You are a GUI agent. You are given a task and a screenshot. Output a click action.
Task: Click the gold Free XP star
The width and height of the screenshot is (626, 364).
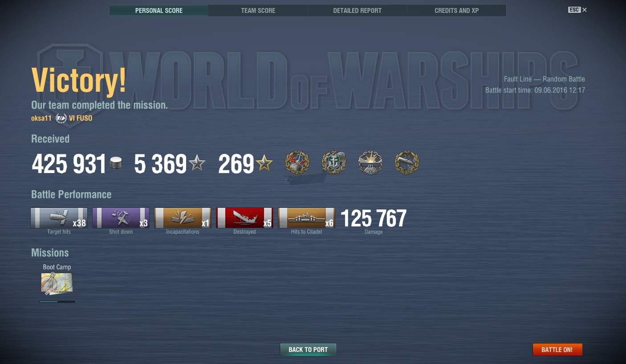[264, 163]
